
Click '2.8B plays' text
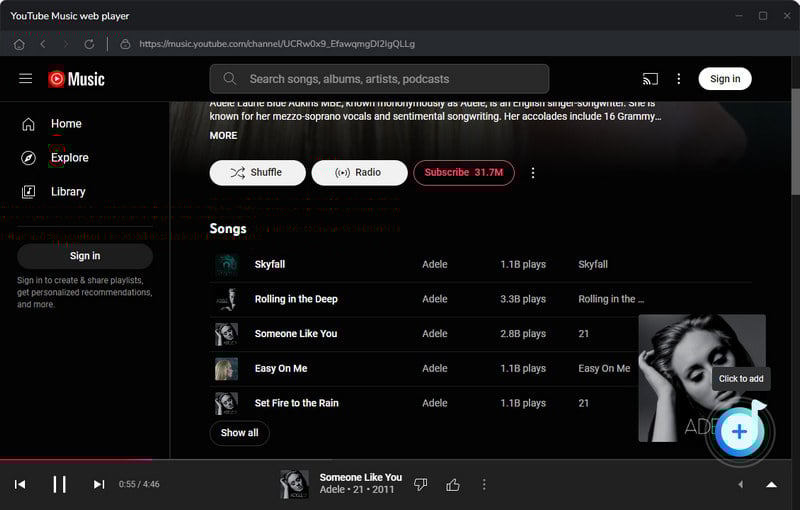coord(523,334)
